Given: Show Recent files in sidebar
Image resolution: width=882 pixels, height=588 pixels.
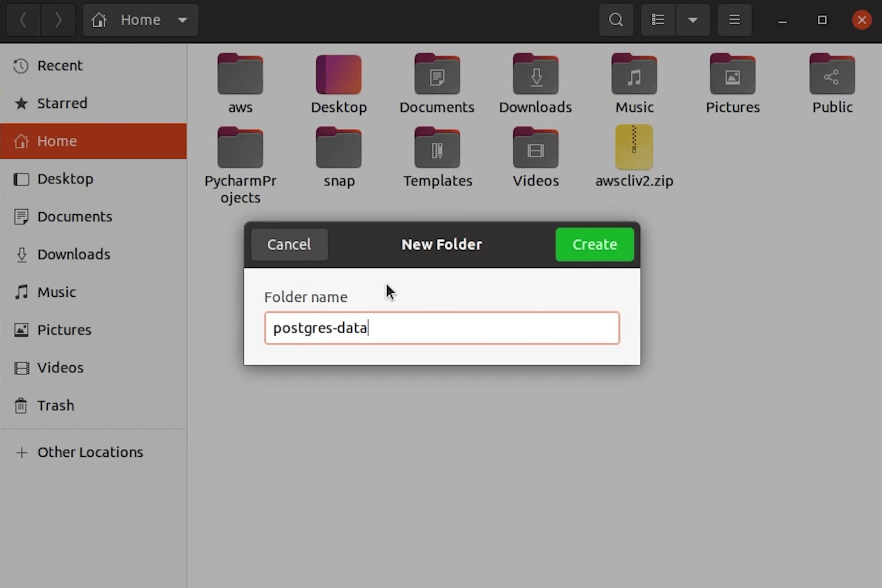Looking at the screenshot, I should tap(60, 66).
